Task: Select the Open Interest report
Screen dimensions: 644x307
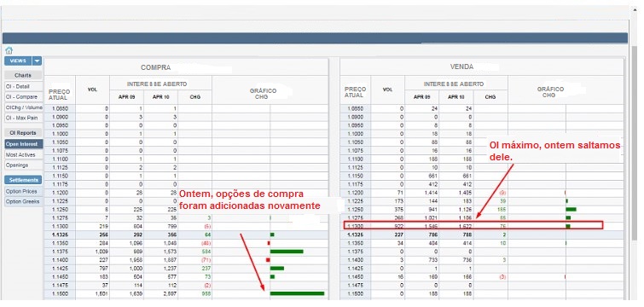Action: 24,144
